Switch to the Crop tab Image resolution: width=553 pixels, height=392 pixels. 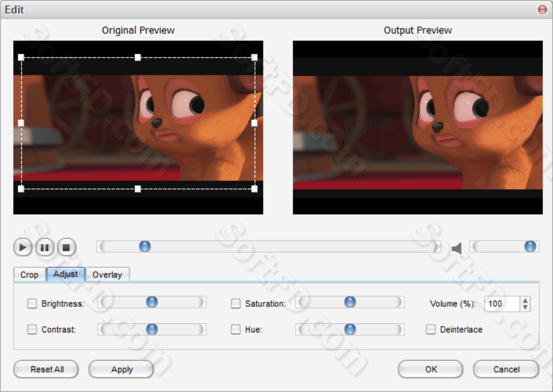[29, 275]
